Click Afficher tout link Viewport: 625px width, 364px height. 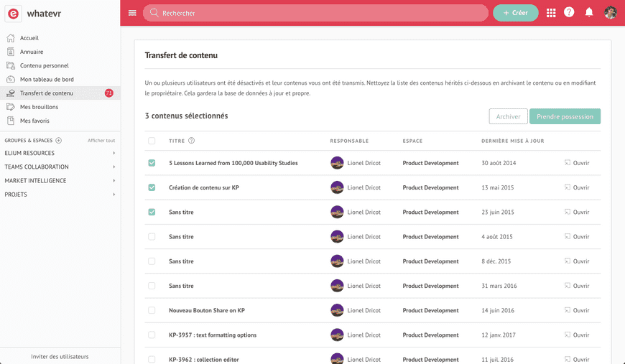(x=101, y=141)
